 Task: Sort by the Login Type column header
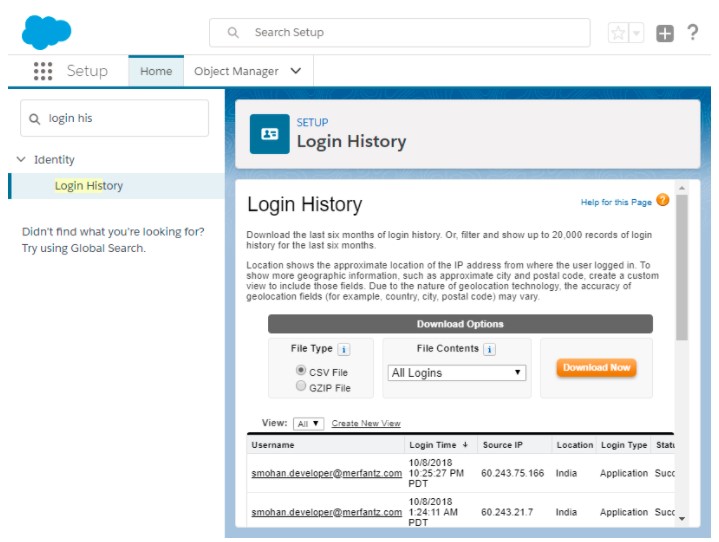[x=624, y=445]
